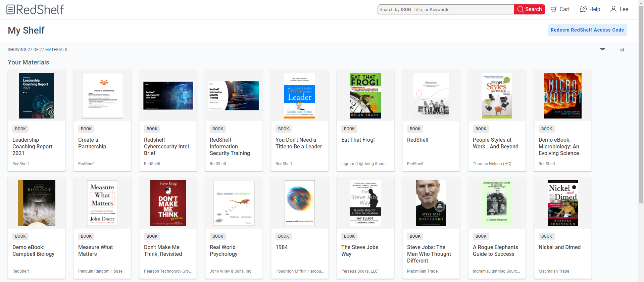This screenshot has height=282, width=644.
Task: Open The Steve Jobs Way title
Action: click(x=359, y=250)
